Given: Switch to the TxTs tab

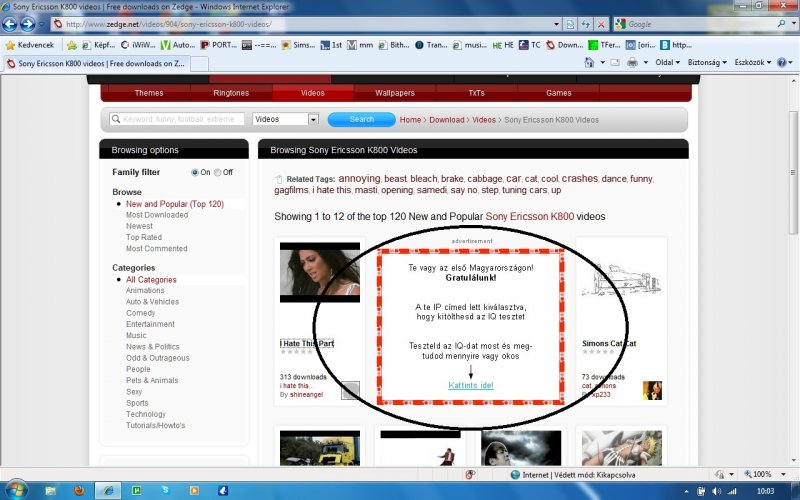Looking at the screenshot, I should (x=477, y=93).
